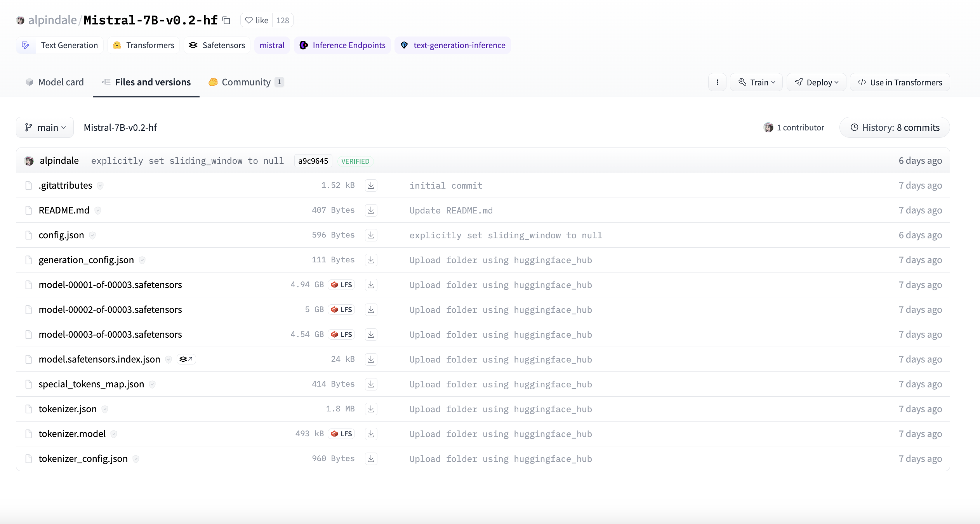The width and height of the screenshot is (980, 524).
Task: Open the main branch dropdown
Action: click(44, 127)
